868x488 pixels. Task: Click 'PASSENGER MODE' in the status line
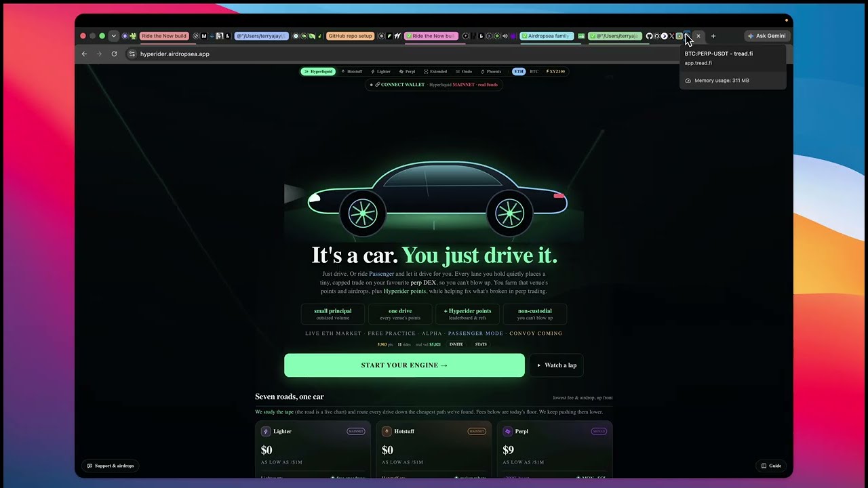(475, 333)
